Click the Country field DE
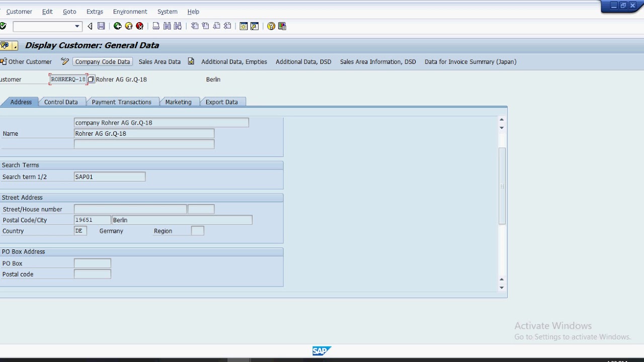The image size is (644, 362). tap(80, 231)
